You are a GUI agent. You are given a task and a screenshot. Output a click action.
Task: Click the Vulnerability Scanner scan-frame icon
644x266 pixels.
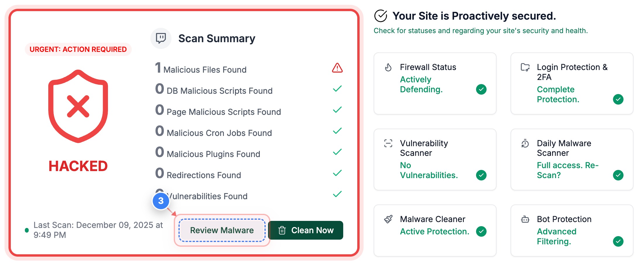388,143
